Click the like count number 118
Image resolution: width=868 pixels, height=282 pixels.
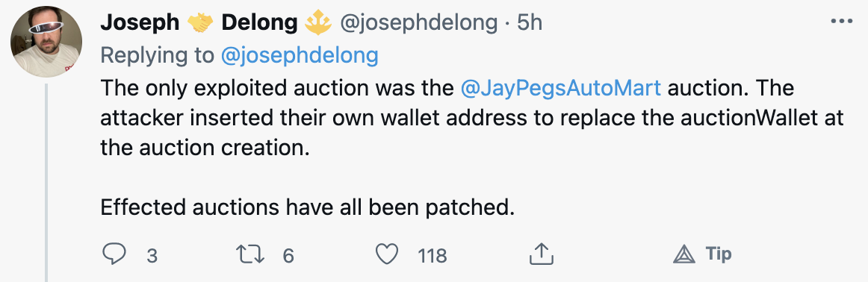[432, 255]
